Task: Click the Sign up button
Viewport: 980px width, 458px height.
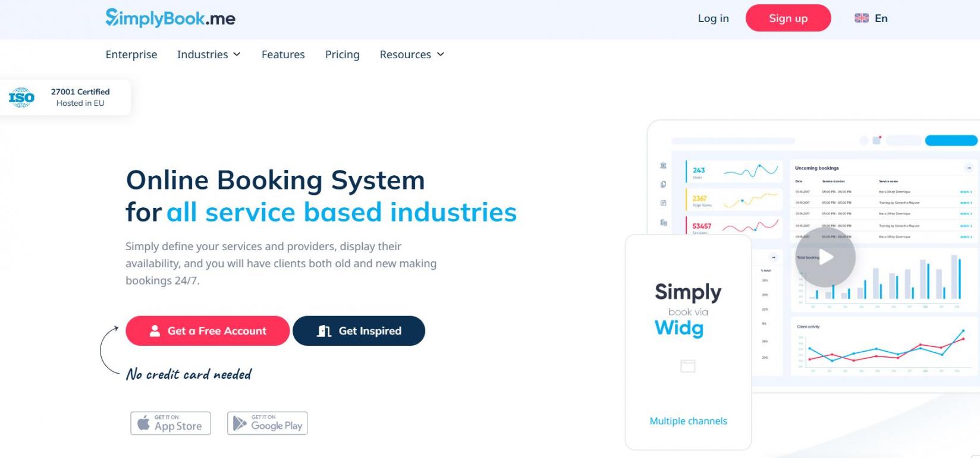Action: coord(788,18)
